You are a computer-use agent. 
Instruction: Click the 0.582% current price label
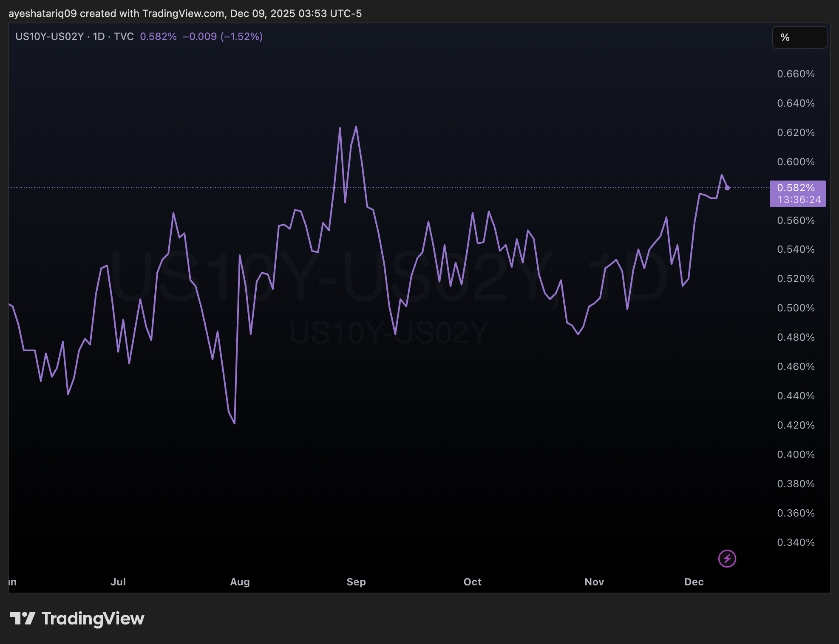click(796, 188)
